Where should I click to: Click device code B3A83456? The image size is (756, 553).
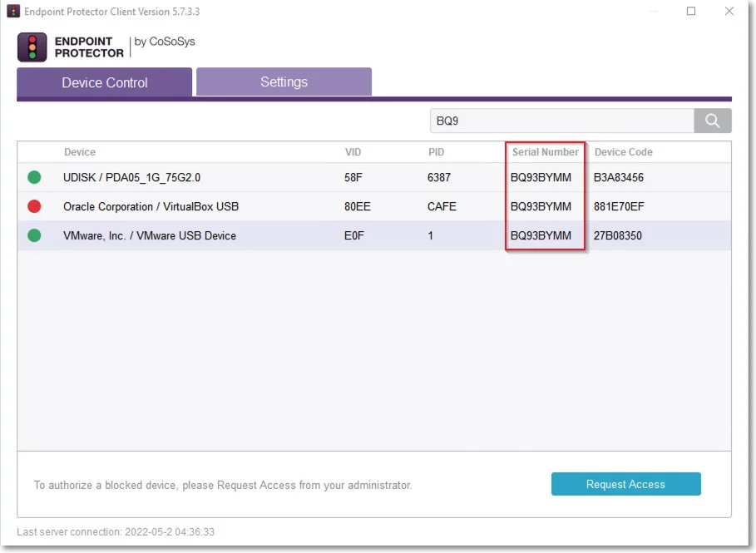[x=619, y=177]
